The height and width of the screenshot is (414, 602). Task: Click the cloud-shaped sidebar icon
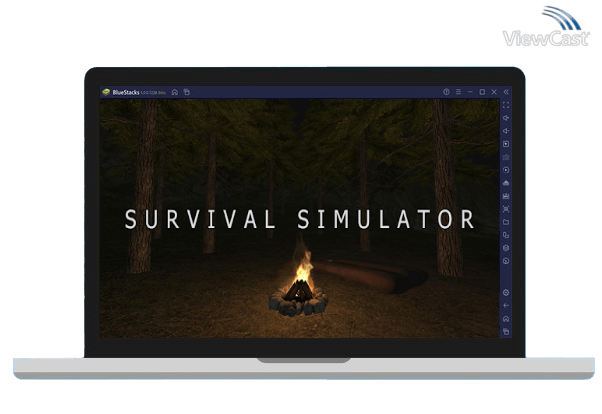tap(506, 183)
